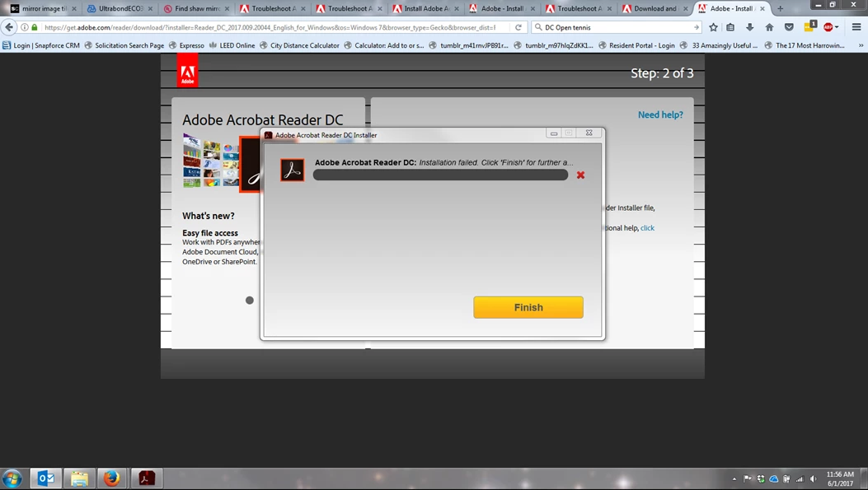Go back with the browser Back arrow
The image size is (868, 490).
pos(9,27)
